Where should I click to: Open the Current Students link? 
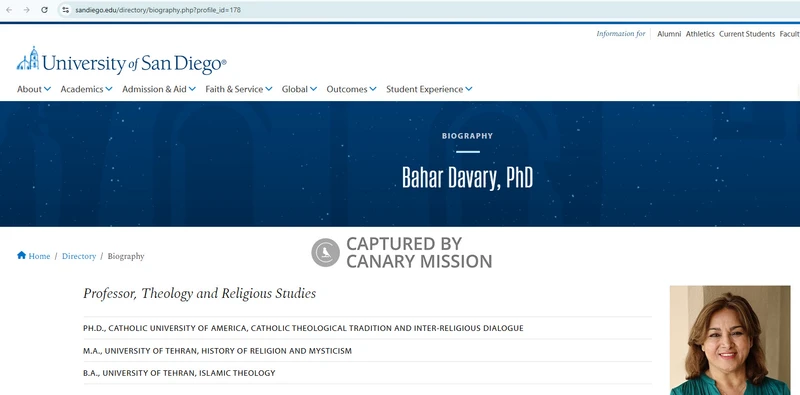[x=747, y=34]
